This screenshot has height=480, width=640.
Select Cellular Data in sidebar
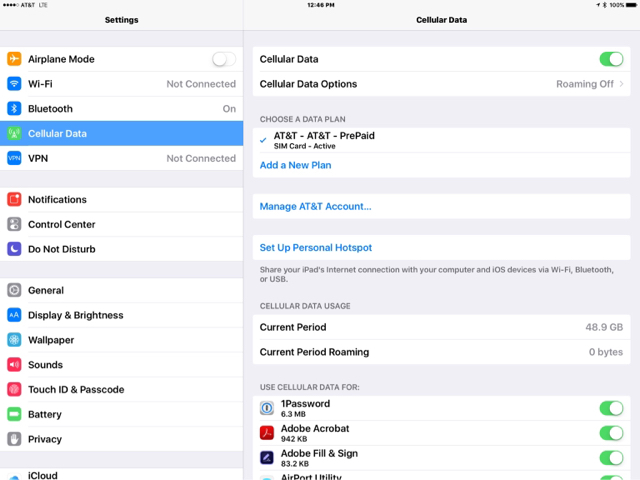click(122, 133)
